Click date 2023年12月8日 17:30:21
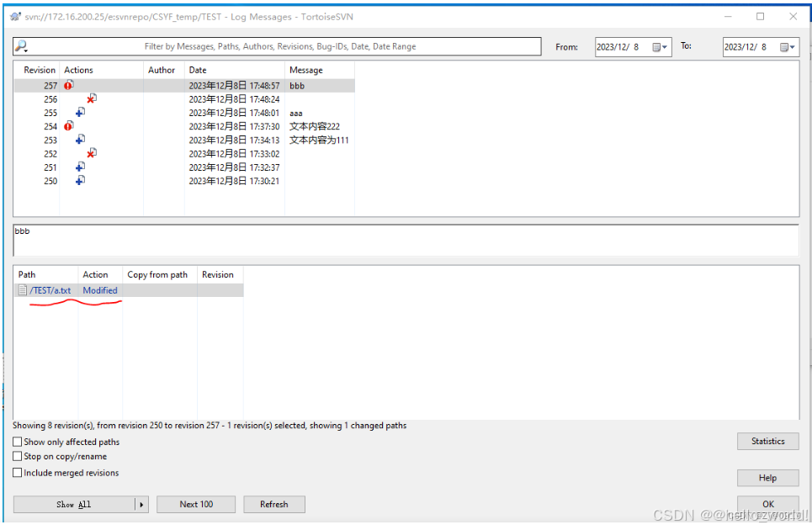Image resolution: width=812 pixels, height=530 pixels. tap(234, 181)
